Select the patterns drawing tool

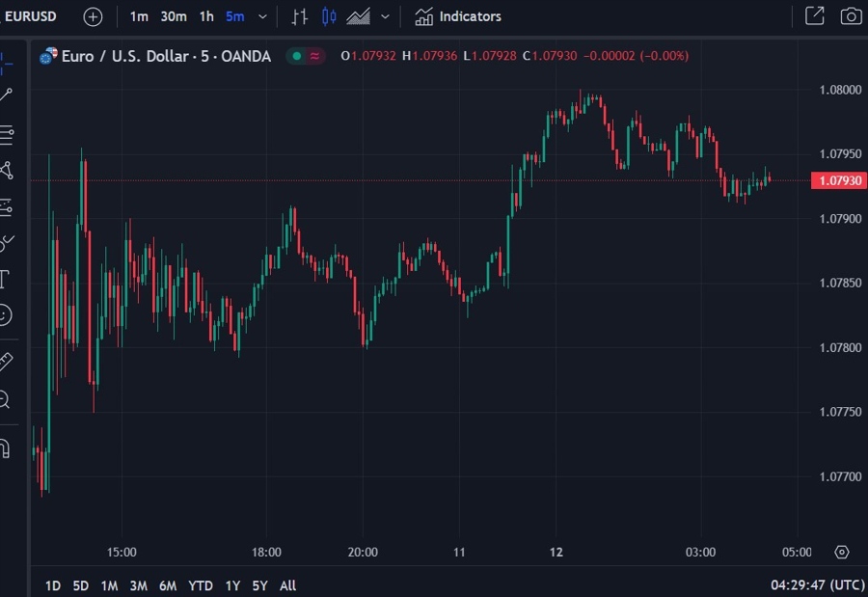[x=7, y=171]
